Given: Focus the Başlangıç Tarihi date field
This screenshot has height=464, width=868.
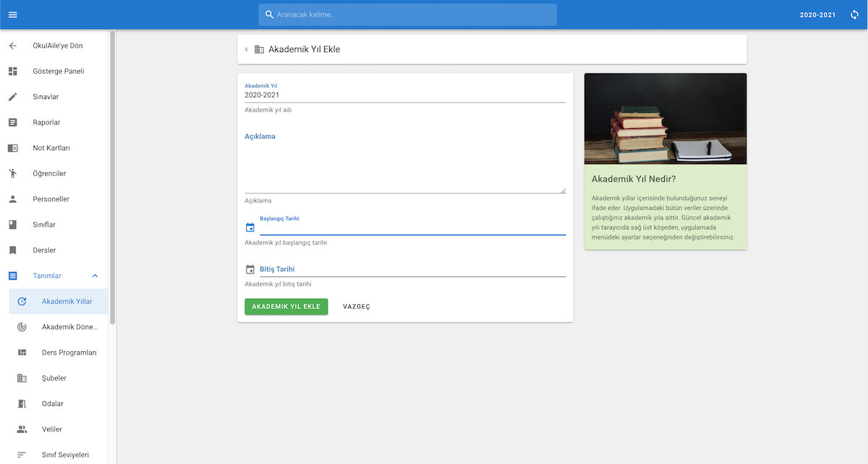Looking at the screenshot, I should click(x=412, y=227).
